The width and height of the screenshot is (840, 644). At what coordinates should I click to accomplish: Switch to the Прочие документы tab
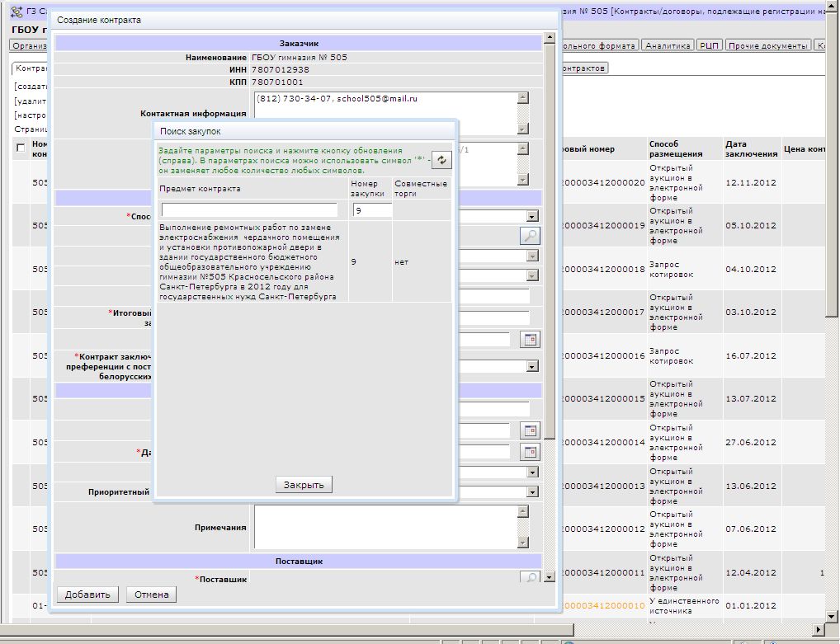[767, 46]
